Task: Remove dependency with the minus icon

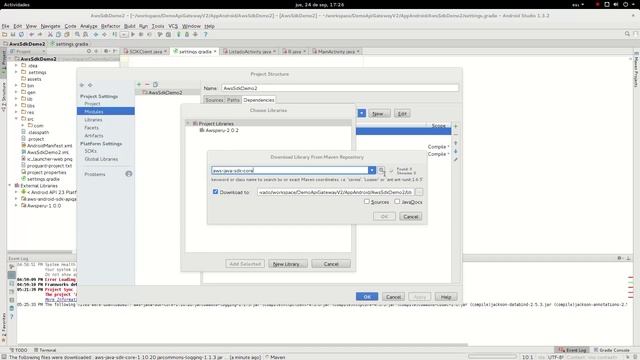Action: [456, 134]
